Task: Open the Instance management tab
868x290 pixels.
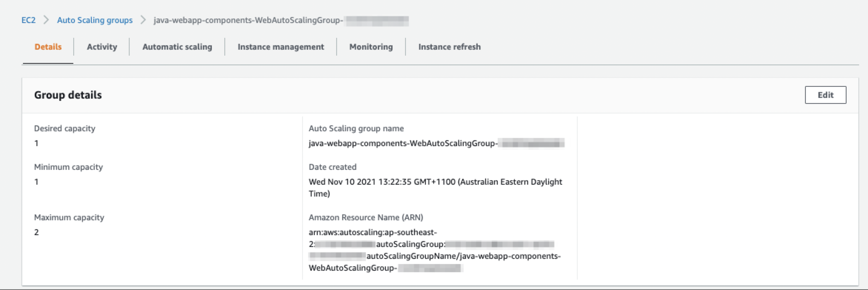Action: 281,47
